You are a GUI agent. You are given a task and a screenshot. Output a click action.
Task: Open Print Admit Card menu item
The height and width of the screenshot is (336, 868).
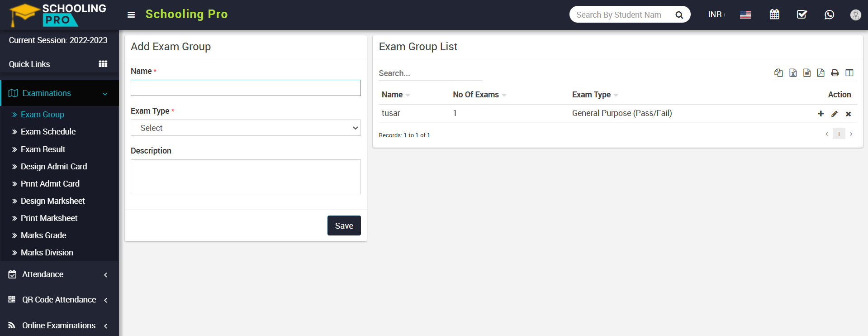pos(50,184)
